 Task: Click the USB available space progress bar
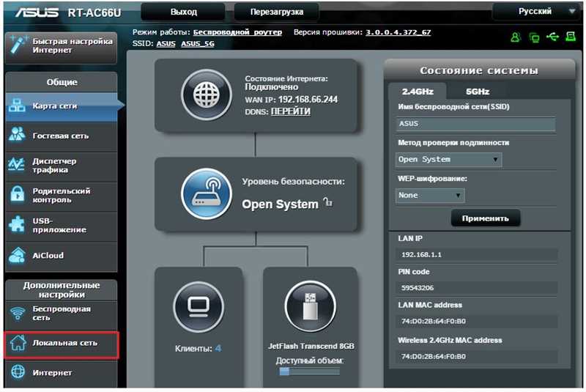(x=309, y=371)
